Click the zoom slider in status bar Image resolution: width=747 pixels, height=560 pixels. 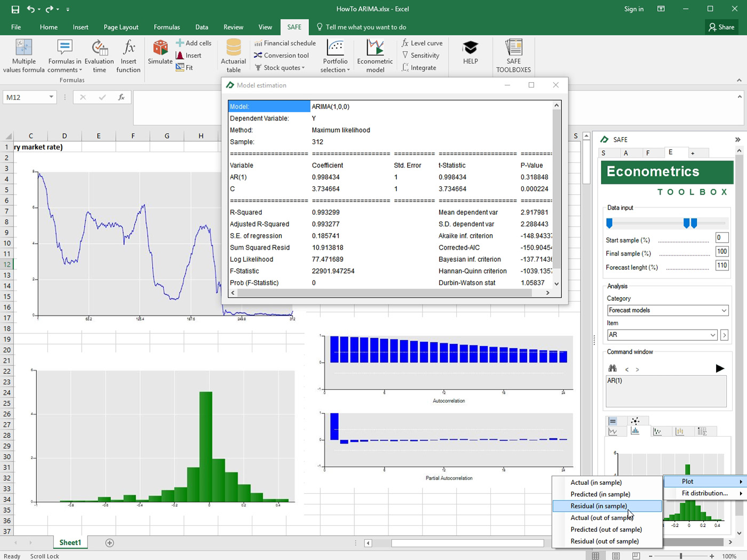(x=681, y=556)
